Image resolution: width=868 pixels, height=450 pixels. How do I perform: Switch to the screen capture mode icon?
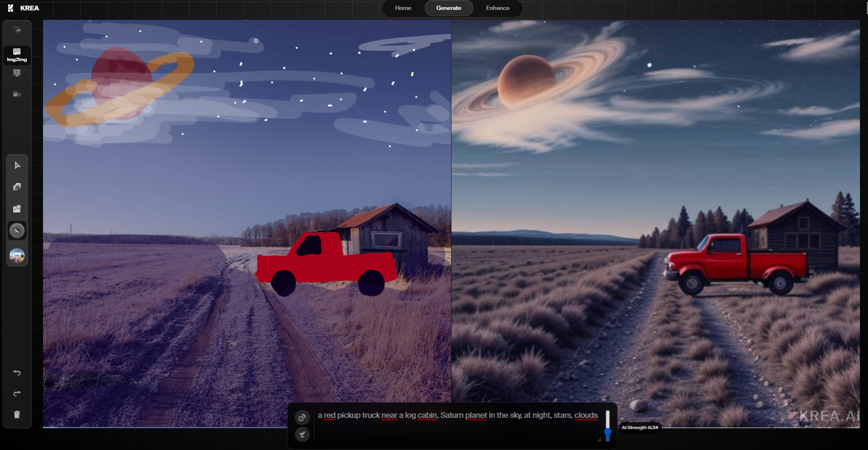(x=17, y=73)
